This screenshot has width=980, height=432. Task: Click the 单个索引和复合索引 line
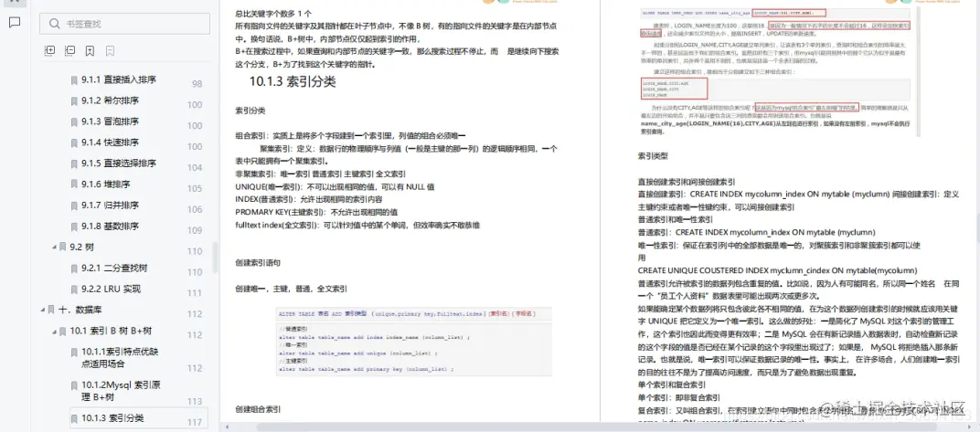click(671, 385)
